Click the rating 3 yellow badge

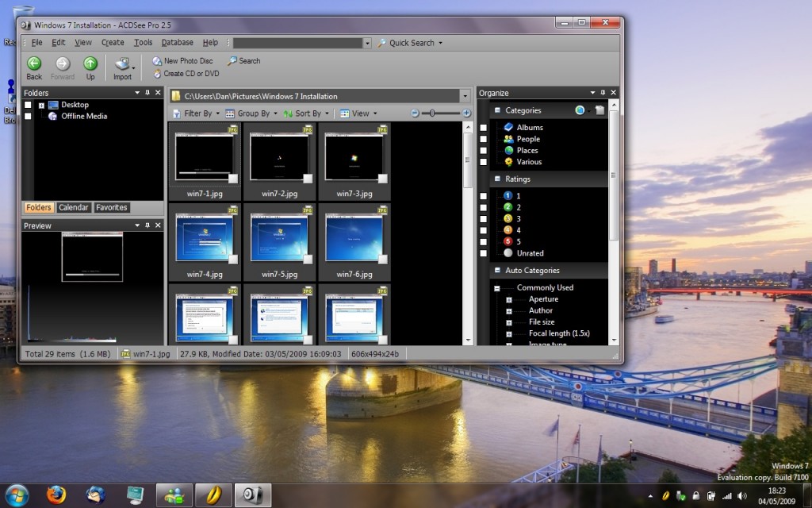click(508, 219)
